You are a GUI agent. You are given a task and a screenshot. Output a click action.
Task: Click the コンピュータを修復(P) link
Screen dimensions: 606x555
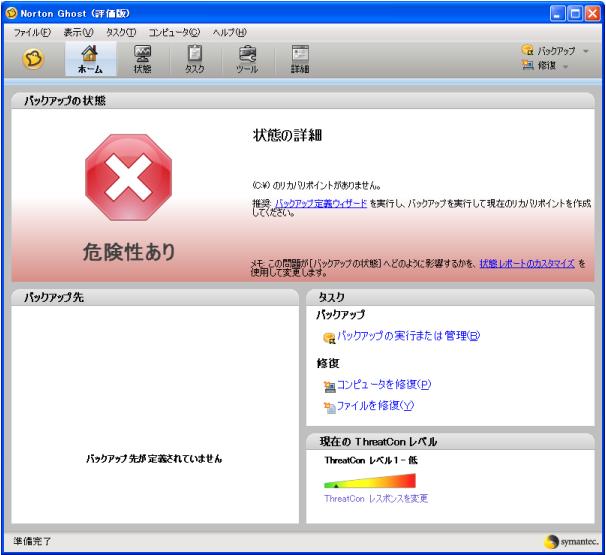(x=384, y=385)
